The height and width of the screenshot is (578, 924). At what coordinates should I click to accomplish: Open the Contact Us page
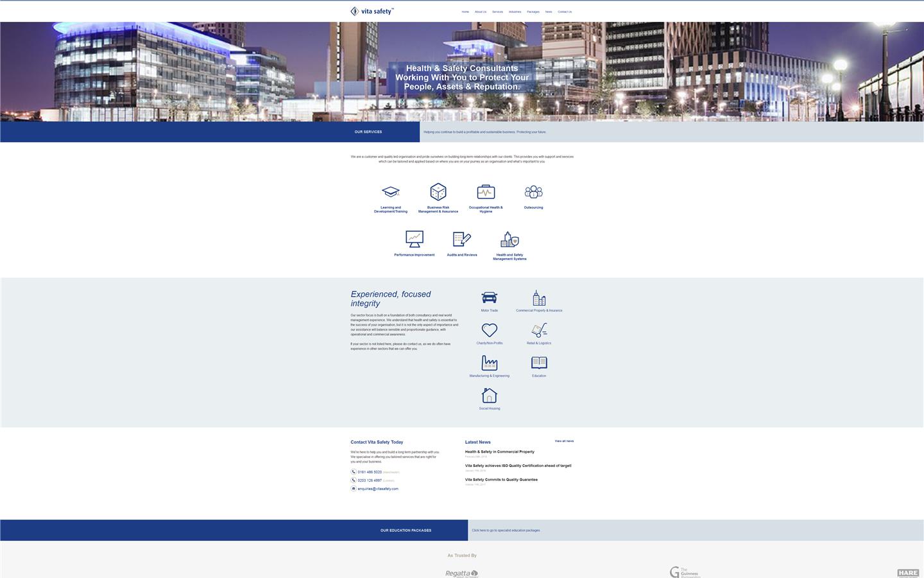coord(565,12)
